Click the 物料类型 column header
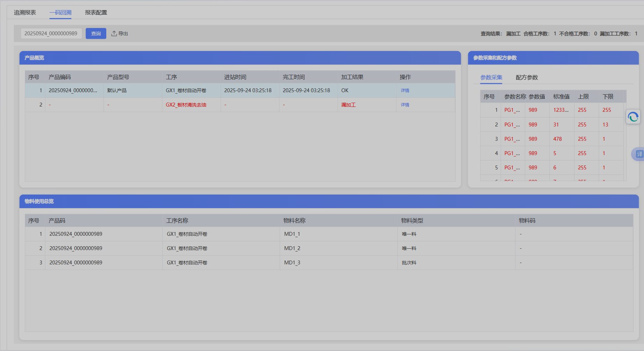The image size is (644, 351). click(412, 221)
